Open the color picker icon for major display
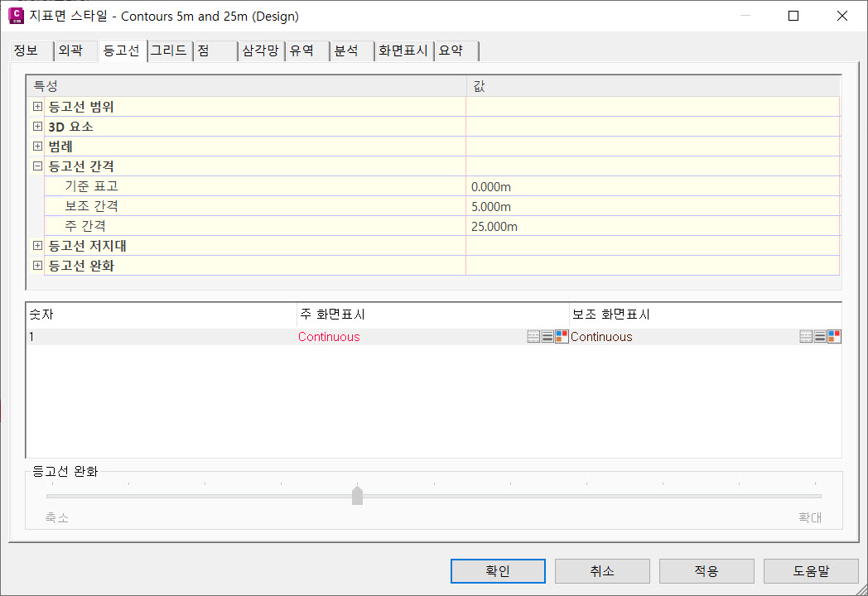The image size is (868, 596). [x=562, y=336]
